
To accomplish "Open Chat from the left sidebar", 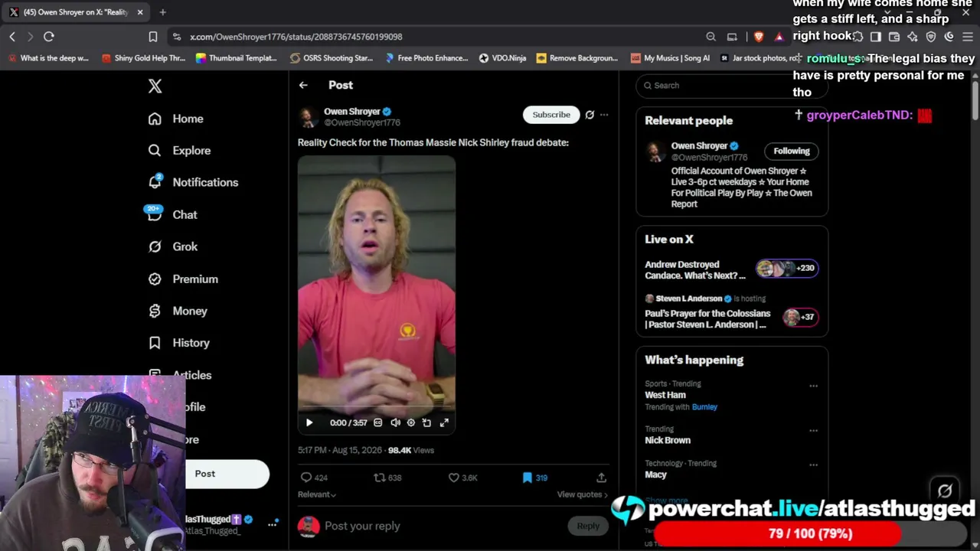I will 173,215.
